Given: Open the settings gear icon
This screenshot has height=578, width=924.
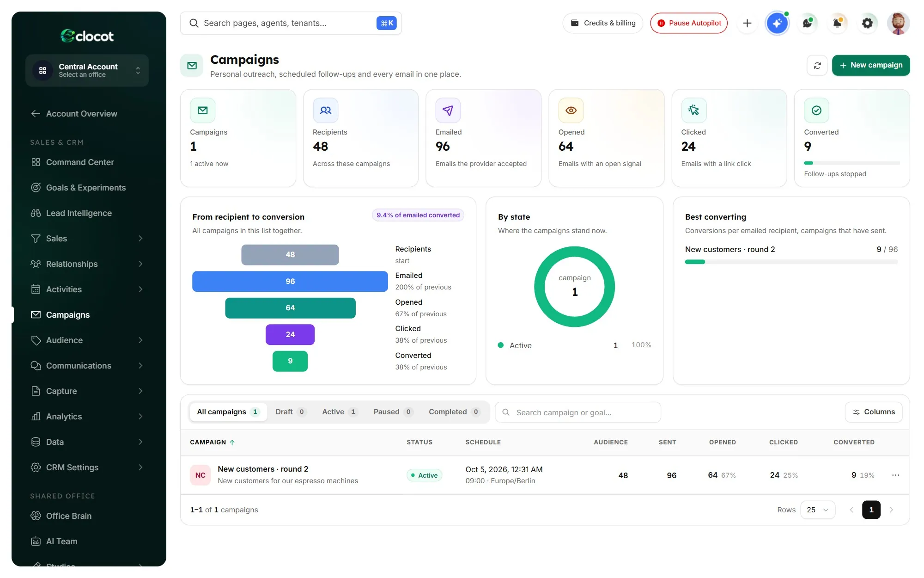Looking at the screenshot, I should click(x=867, y=23).
